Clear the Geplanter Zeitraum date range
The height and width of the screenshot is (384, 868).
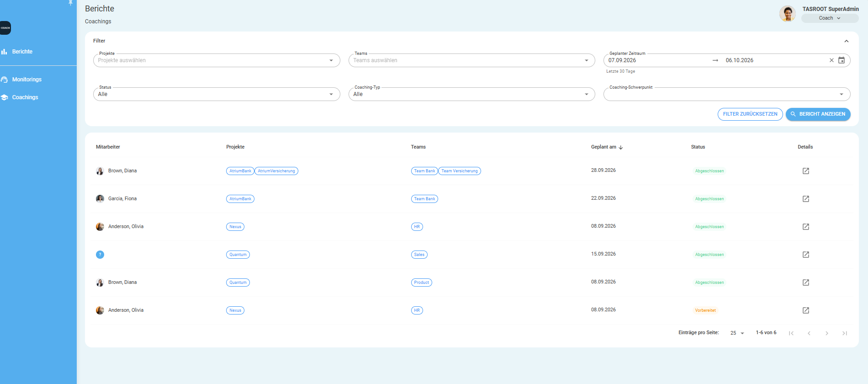coord(831,60)
